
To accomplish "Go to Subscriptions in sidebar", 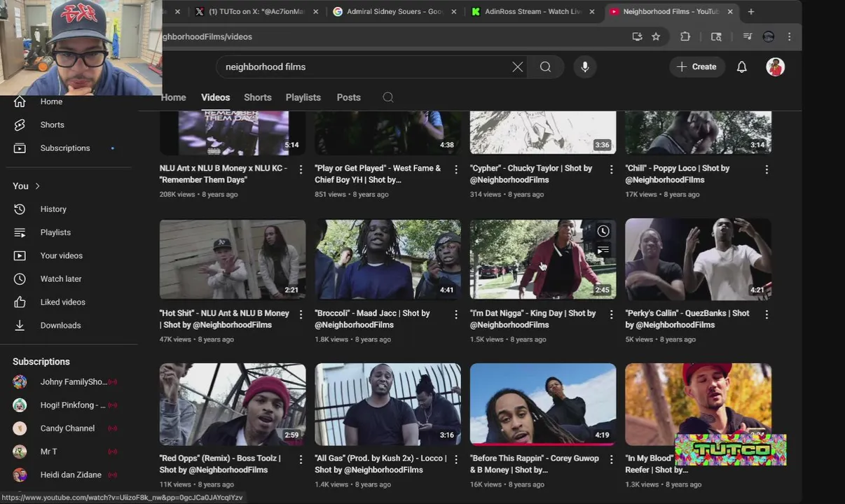I will click(x=65, y=148).
